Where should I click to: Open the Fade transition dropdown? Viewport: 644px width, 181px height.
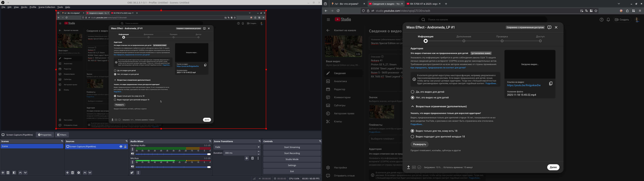[237, 147]
